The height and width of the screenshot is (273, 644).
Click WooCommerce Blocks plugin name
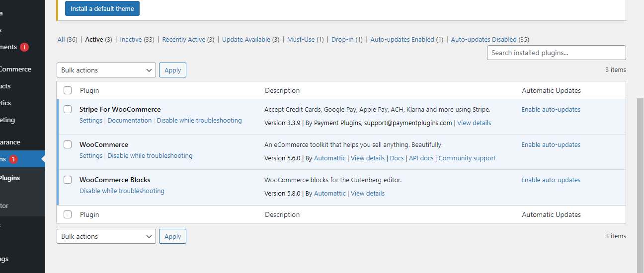click(115, 180)
